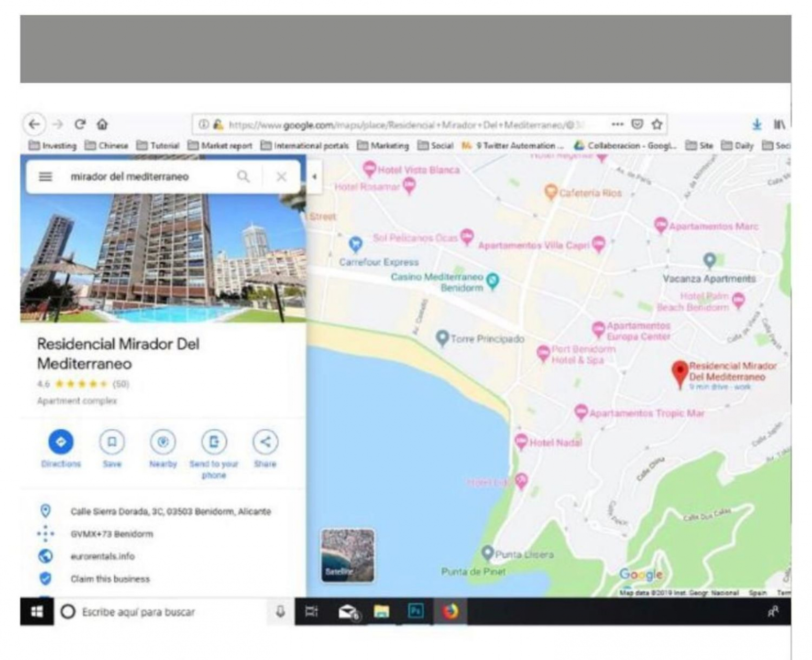This screenshot has height=660, width=812.
Task: Click the site info icon beside the URL
Action: [203, 125]
